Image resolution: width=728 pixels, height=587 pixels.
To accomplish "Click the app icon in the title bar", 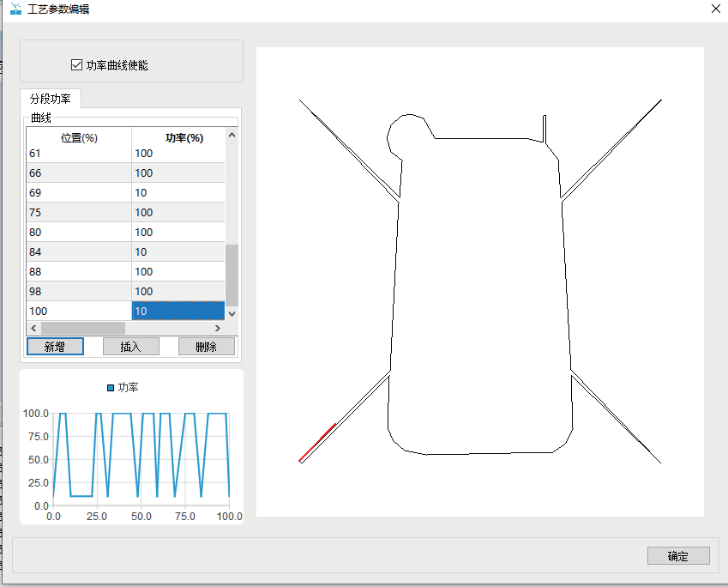I will pos(15,9).
